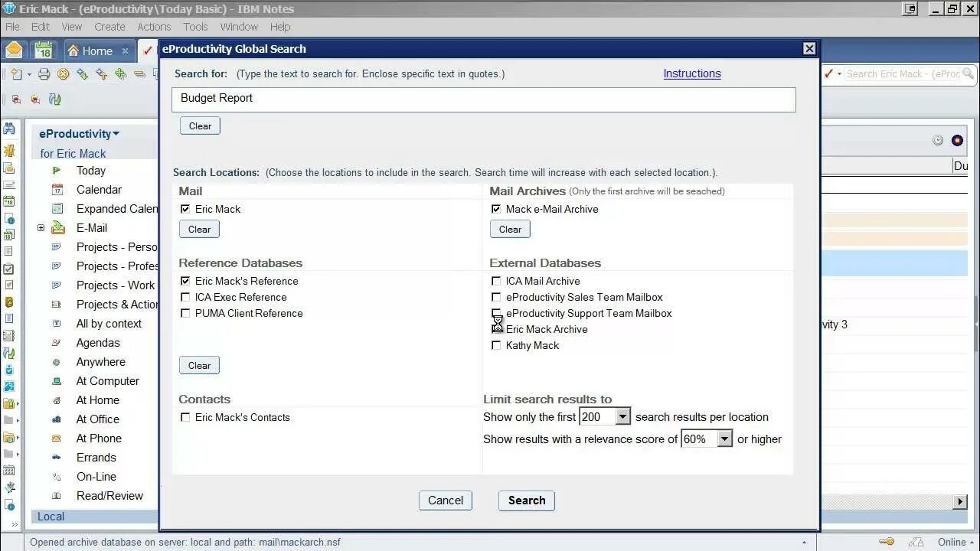Click the car icon beside Errands
Viewport: 980px width, 551px height.
[x=57, y=458]
